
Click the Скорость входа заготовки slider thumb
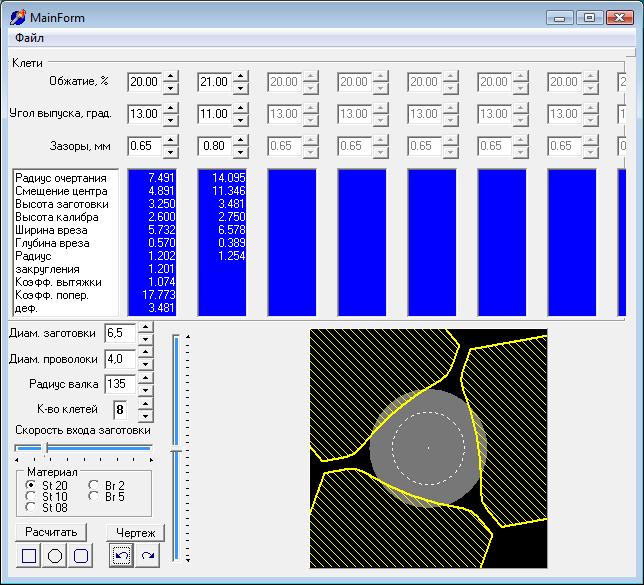46,448
